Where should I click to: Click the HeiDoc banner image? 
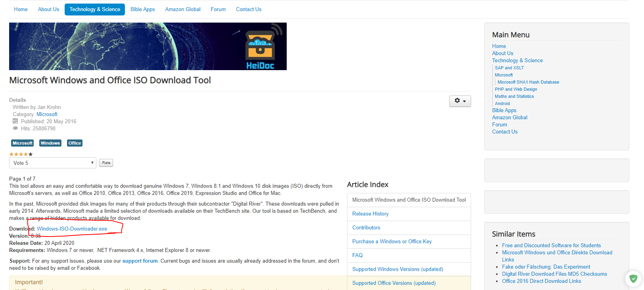point(148,46)
